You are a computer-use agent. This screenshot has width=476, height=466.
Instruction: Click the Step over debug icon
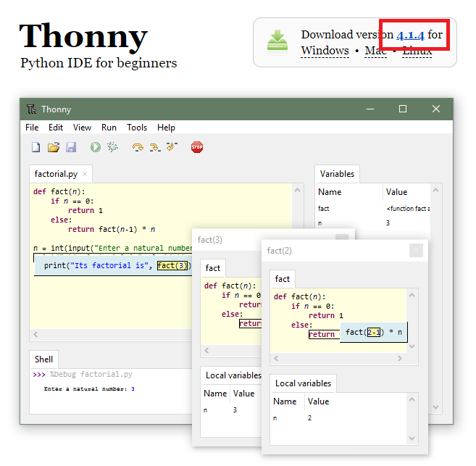138,147
